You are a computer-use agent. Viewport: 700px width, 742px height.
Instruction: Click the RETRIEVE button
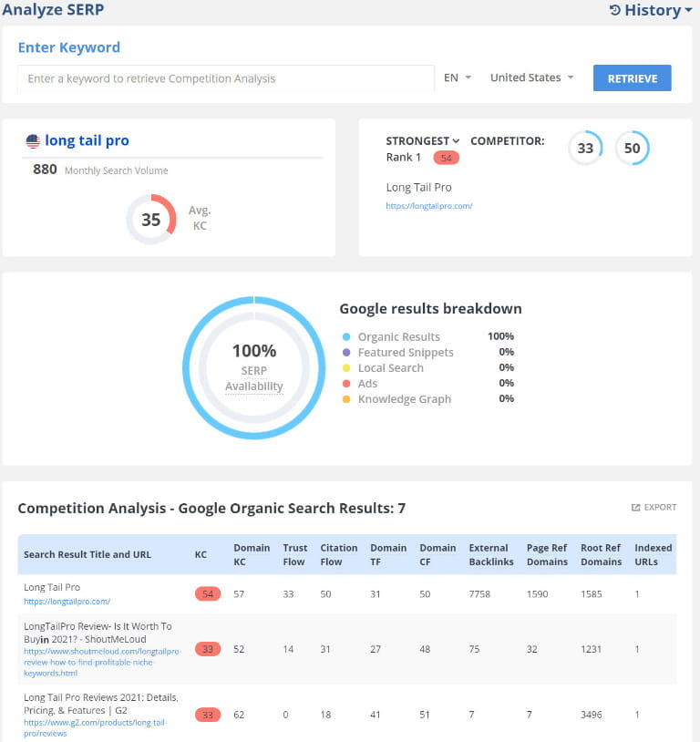[x=633, y=78]
